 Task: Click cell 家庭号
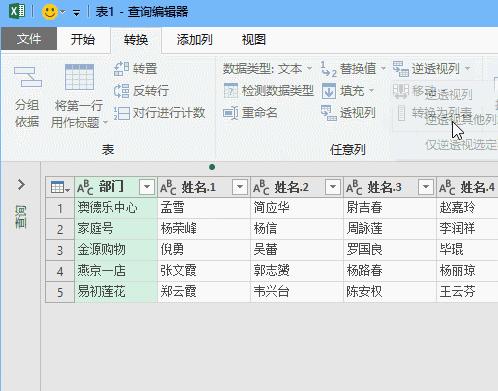116,229
